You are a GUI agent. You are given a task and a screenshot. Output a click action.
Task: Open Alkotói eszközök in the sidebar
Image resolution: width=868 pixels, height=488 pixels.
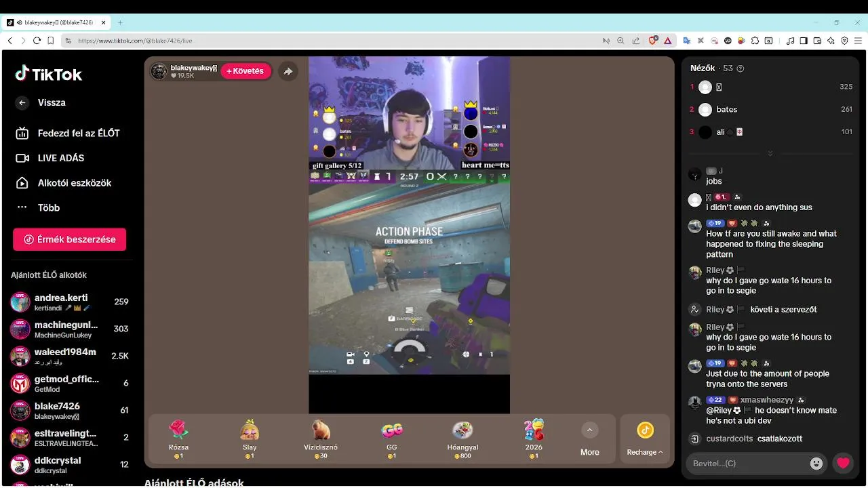(64, 183)
